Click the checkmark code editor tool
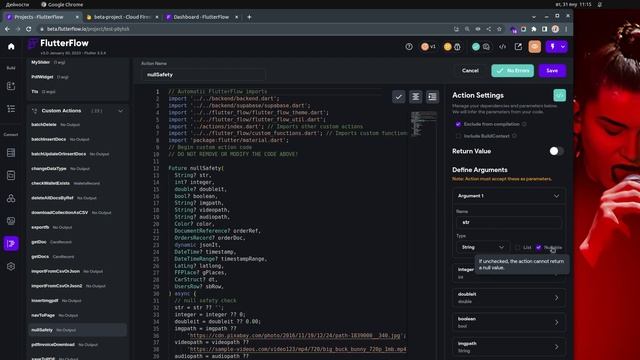 point(398,97)
